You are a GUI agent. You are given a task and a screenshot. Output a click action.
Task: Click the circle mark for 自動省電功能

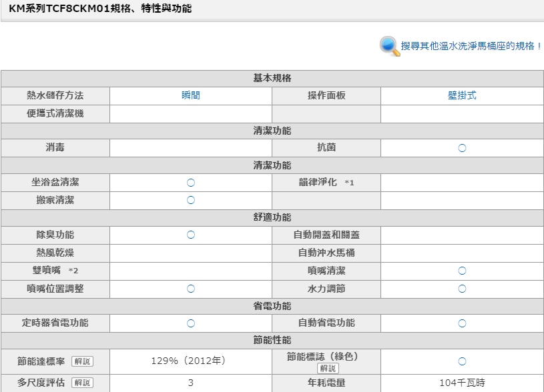point(462,323)
